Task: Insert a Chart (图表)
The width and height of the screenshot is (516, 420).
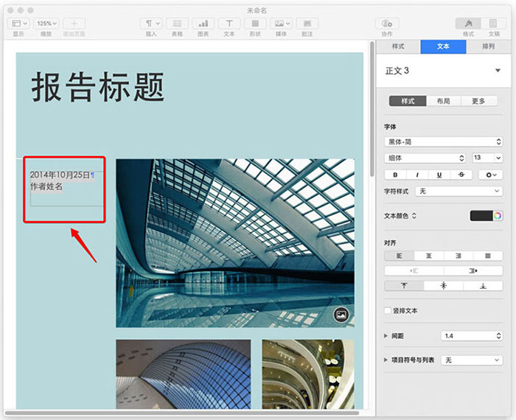Action: tap(203, 24)
